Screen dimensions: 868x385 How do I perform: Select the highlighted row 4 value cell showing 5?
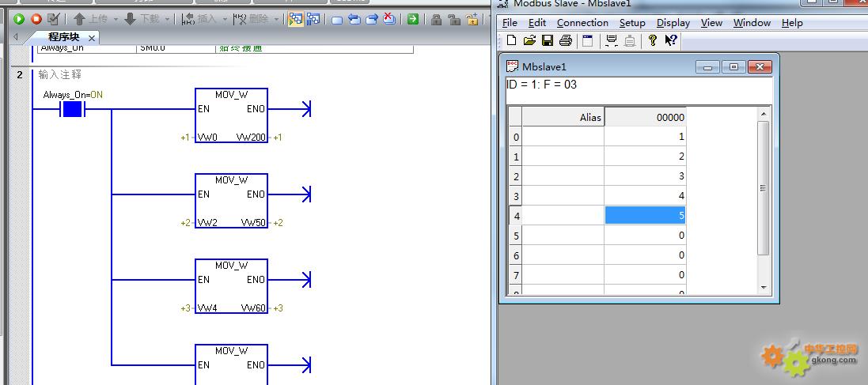click(646, 215)
